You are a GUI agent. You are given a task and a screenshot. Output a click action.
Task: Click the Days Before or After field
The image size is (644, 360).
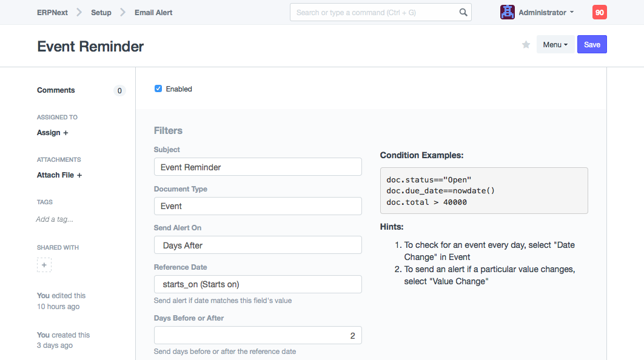point(258,336)
